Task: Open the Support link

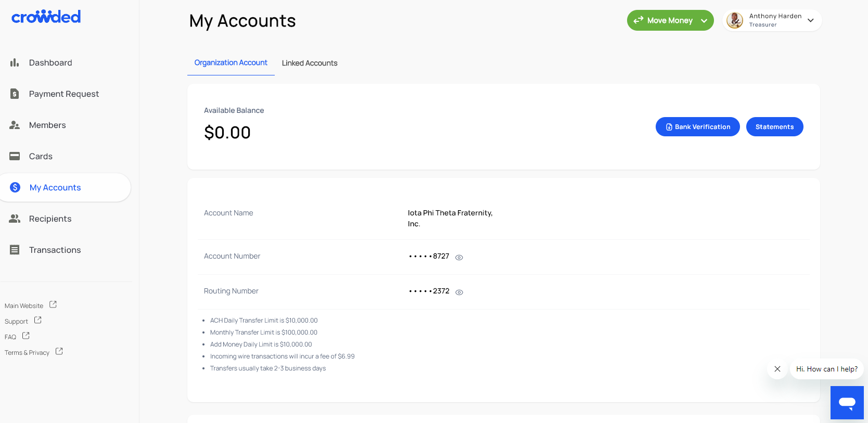Action: (16, 321)
